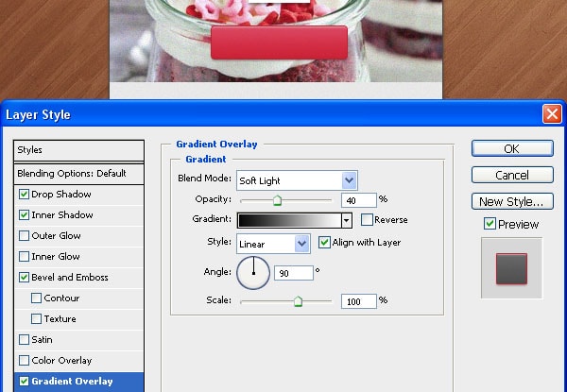Screen dimensions: 567x392
Task: Select the Bevel and Emboss label
Action: click(x=70, y=277)
